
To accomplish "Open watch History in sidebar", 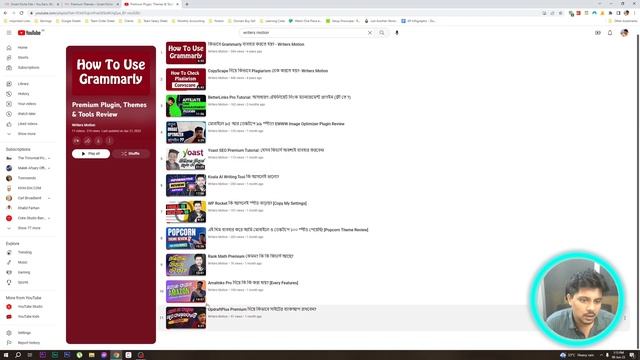I will pyautogui.click(x=22, y=94).
